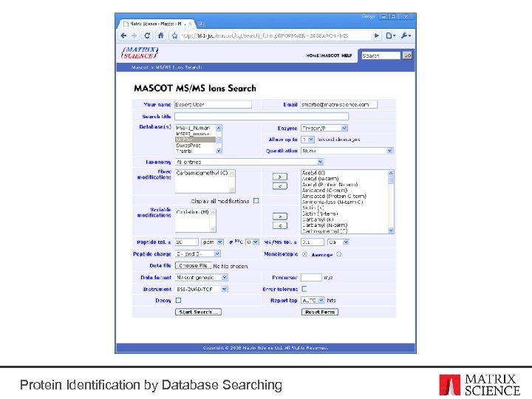Screen dimensions: 532x399
Task: Select Oxidation (M) in variable modifications
Action: (192, 212)
